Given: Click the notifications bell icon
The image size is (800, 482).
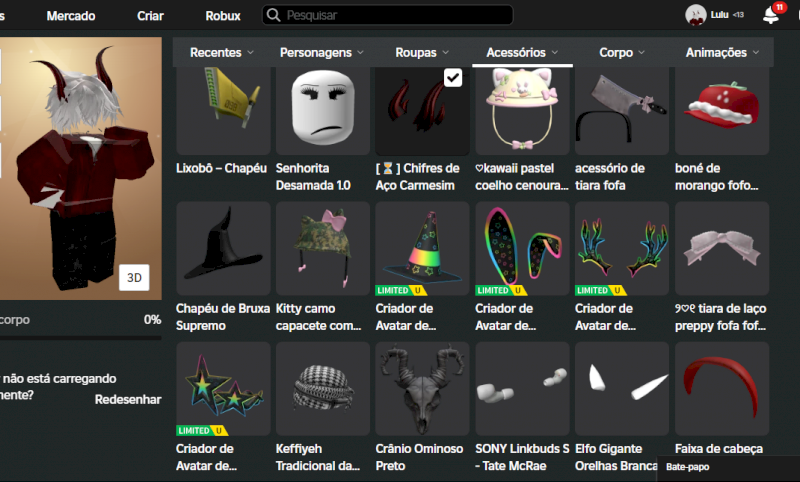Looking at the screenshot, I should pyautogui.click(x=770, y=16).
